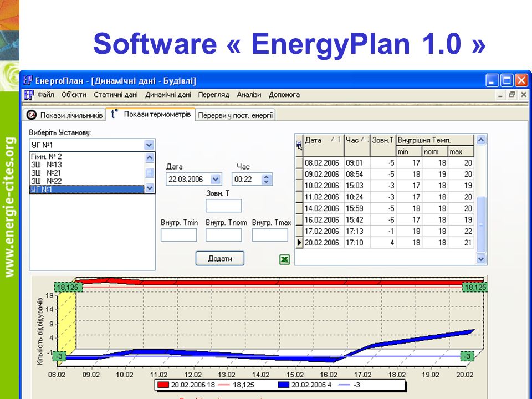Restore the inner document window
Image resolution: width=532 pixels, height=399 pixels.
click(511, 95)
